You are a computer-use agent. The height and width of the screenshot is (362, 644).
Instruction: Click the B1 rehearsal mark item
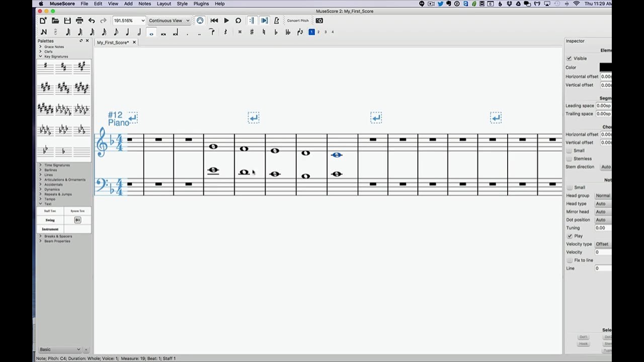pyautogui.click(x=77, y=220)
